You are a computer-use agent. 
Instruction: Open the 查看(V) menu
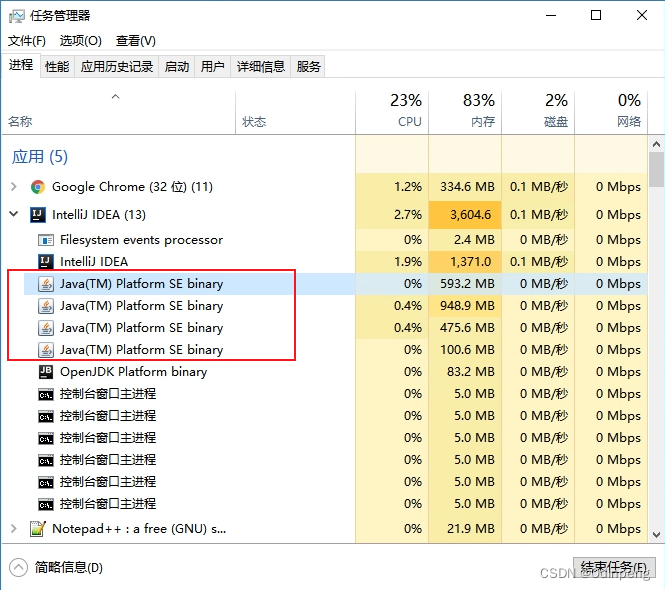(136, 41)
